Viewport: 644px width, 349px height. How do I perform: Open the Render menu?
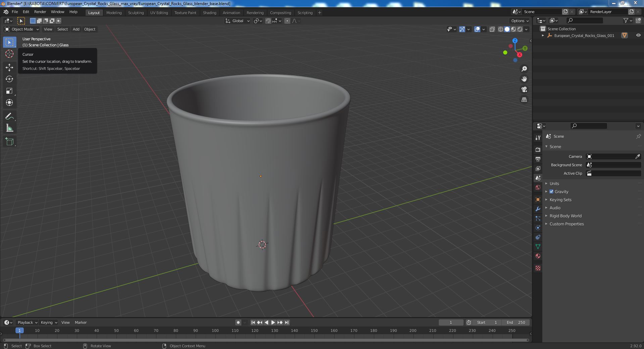[x=40, y=12]
